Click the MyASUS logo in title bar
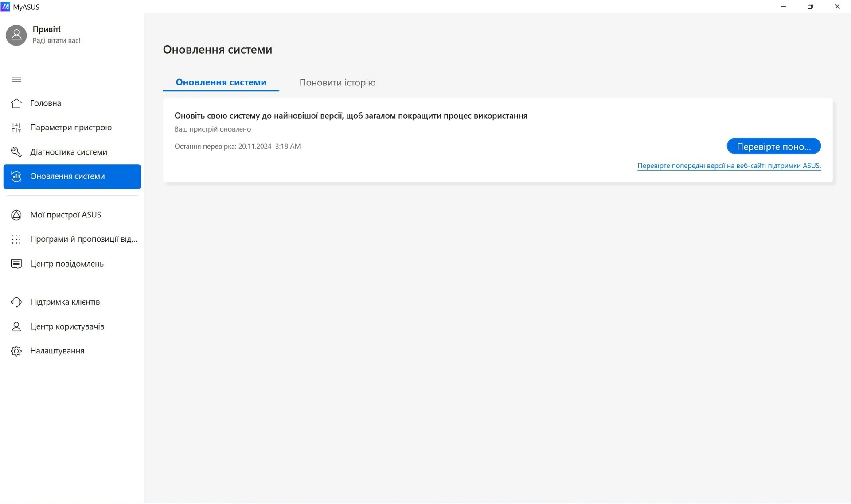 click(5, 7)
